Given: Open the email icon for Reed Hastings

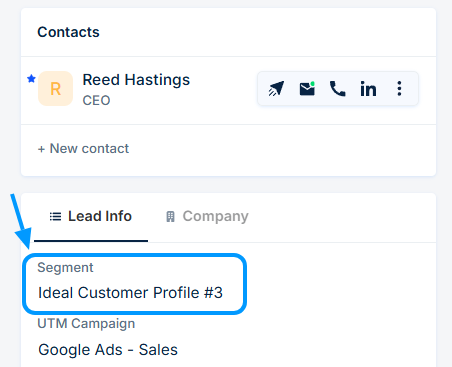Looking at the screenshot, I should click(x=307, y=89).
